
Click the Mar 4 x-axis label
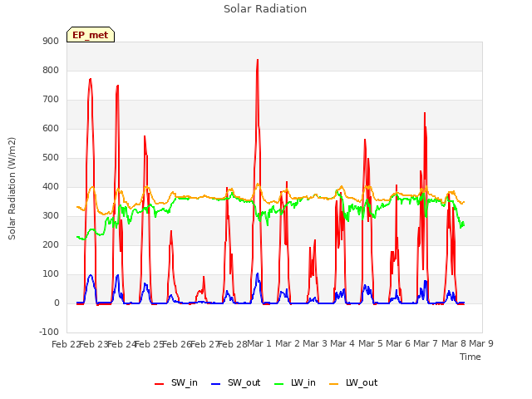[x=342, y=343]
